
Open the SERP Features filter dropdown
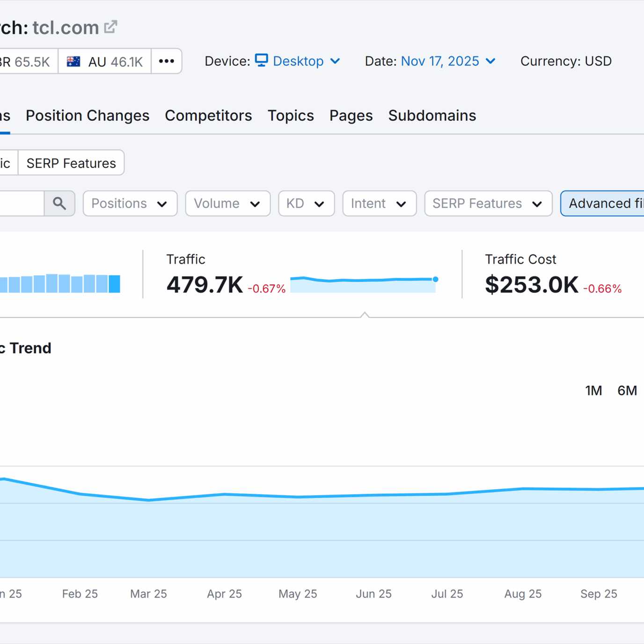pyautogui.click(x=488, y=204)
